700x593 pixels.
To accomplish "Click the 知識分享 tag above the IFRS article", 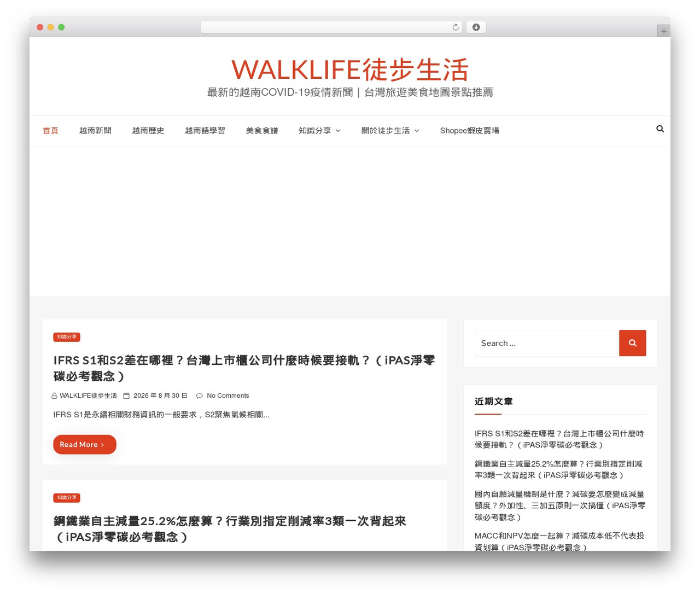I will pos(67,337).
